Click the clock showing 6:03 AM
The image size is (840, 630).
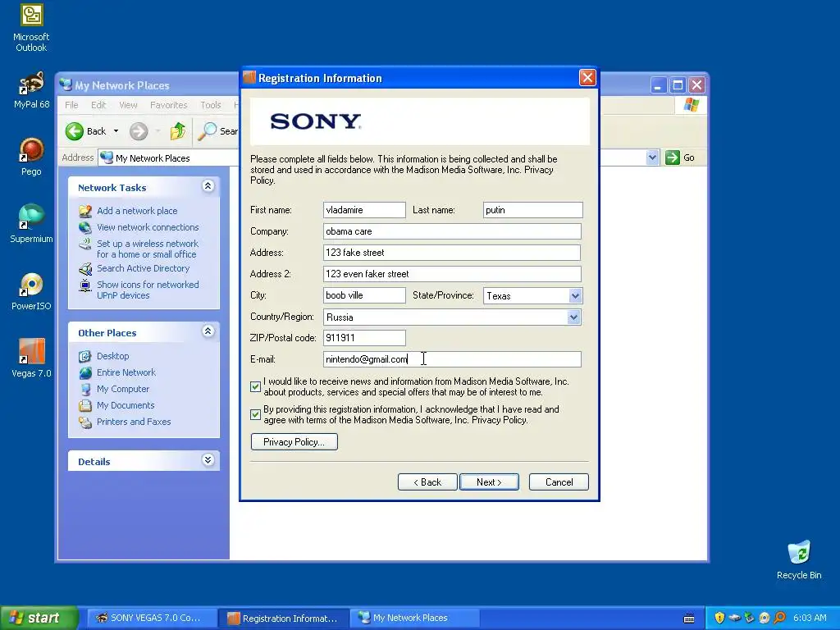[810, 618]
